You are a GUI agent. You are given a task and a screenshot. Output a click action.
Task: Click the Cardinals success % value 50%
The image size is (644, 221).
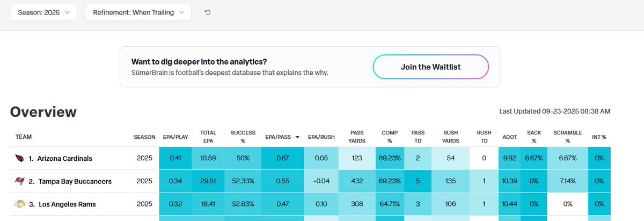[x=243, y=159]
